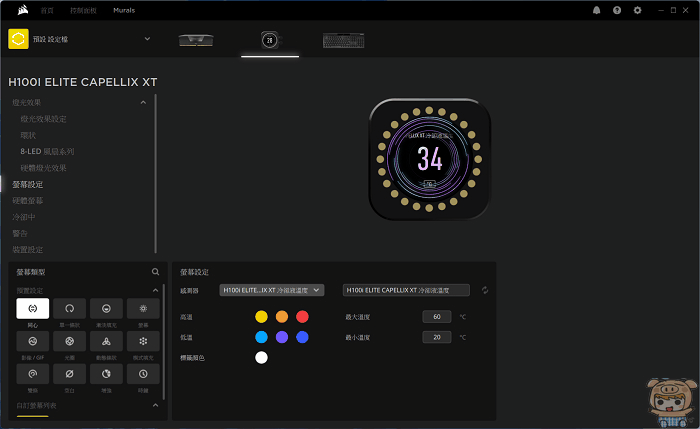700x429 pixels.
Task: Select the keyboard device thumbnail
Action: coord(343,41)
